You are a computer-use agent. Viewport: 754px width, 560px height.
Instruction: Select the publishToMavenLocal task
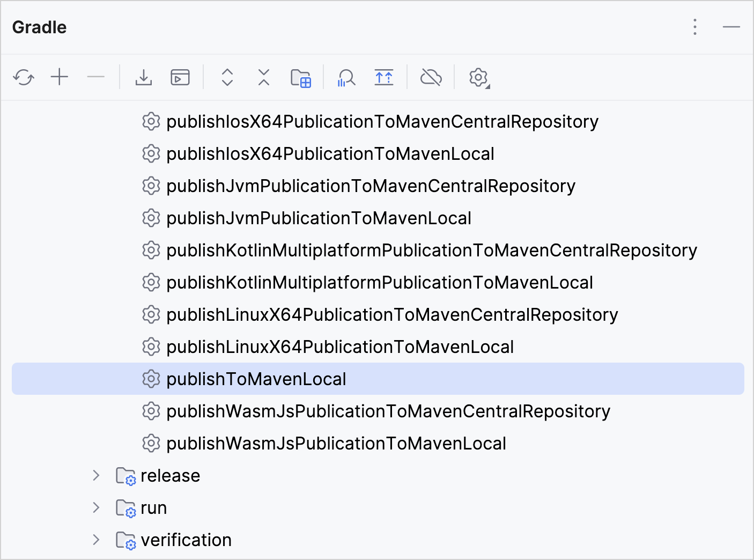256,379
